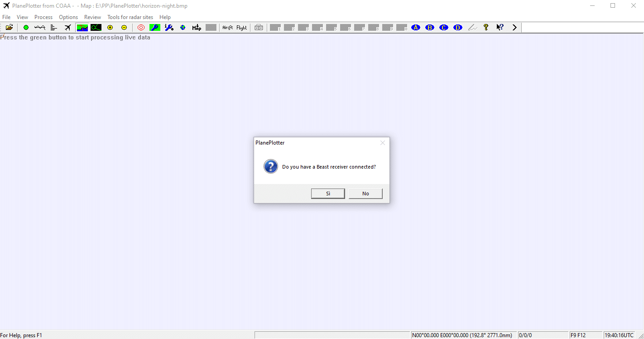Click the blue oval A button
Viewport: 644px width, 339px height.
(416, 28)
